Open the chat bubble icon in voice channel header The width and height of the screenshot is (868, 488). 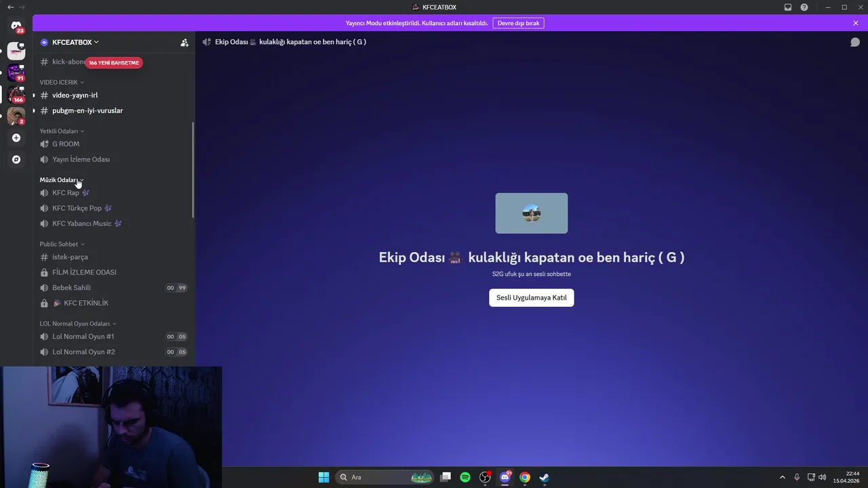(x=855, y=42)
